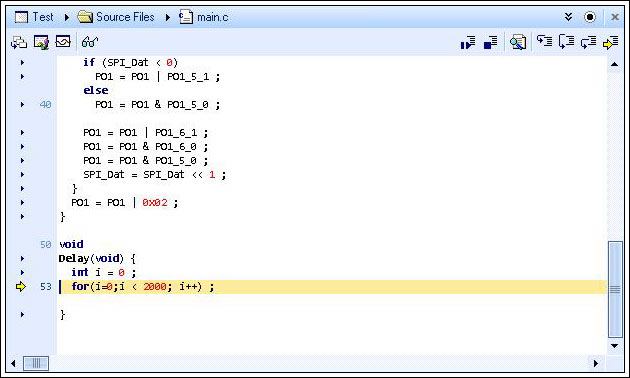Toggle gutter marker beside 'if (SPI_Dat < 0)'
630x378 pixels.
click(x=22, y=63)
